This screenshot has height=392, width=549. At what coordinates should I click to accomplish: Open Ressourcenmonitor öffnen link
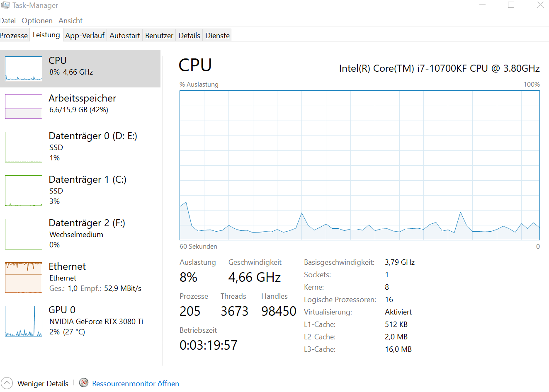coord(136,383)
